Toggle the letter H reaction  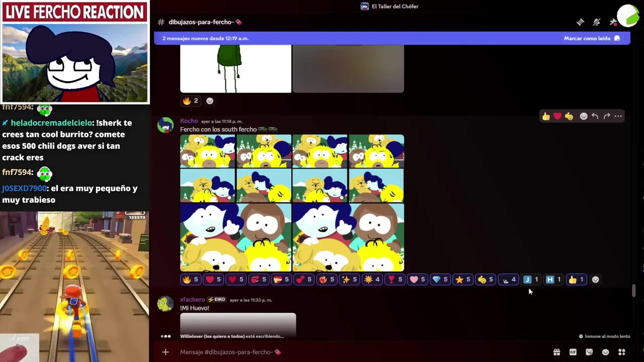[x=553, y=280]
